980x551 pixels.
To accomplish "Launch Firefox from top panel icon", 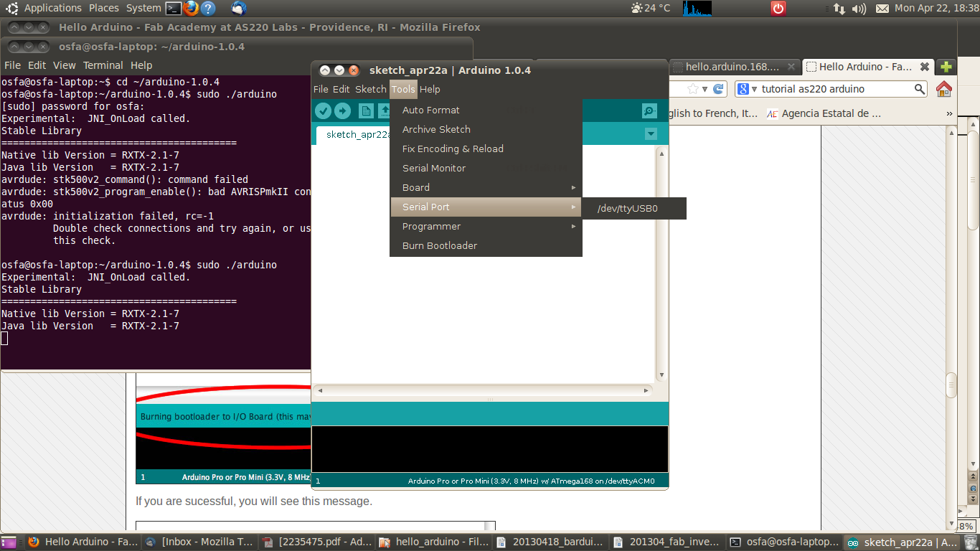I will tap(191, 9).
